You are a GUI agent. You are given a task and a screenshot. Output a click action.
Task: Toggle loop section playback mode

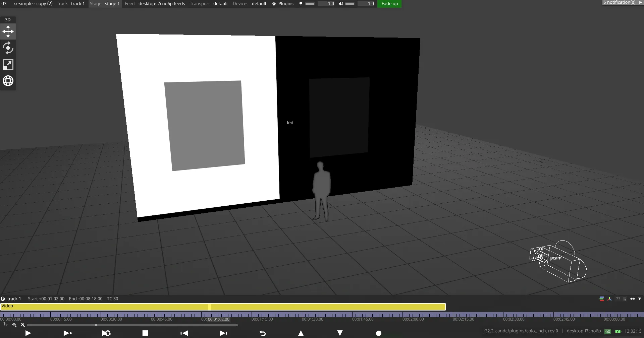[106, 333]
